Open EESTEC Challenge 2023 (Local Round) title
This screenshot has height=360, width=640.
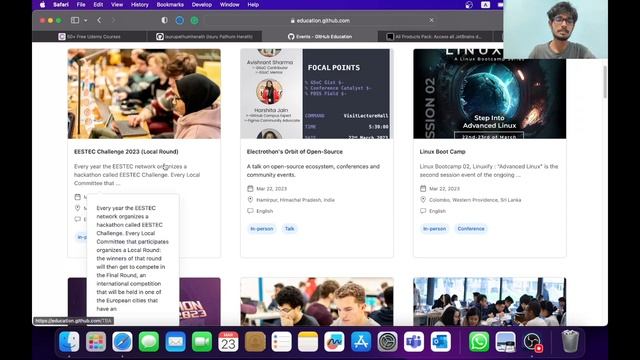(x=126, y=151)
